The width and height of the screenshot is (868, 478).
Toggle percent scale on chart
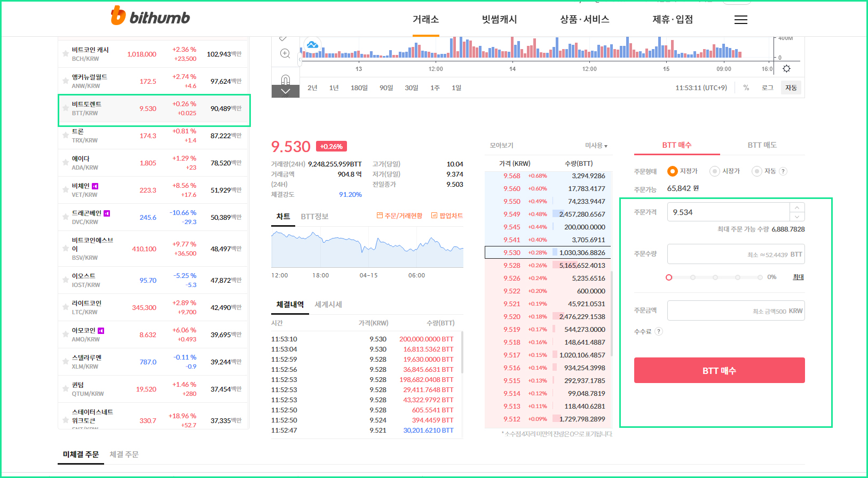click(x=746, y=87)
